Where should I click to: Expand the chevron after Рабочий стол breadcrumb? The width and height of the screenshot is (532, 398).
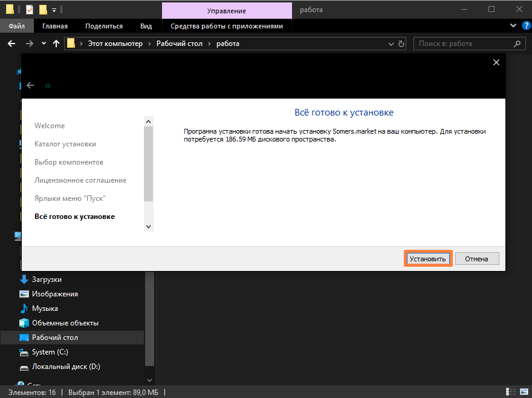pos(209,44)
